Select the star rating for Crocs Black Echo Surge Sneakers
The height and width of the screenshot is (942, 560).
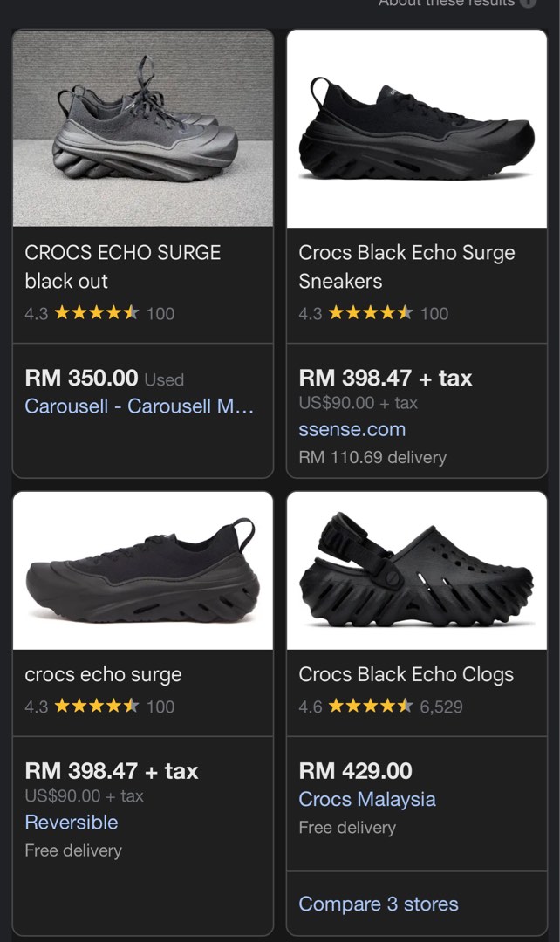[372, 314]
